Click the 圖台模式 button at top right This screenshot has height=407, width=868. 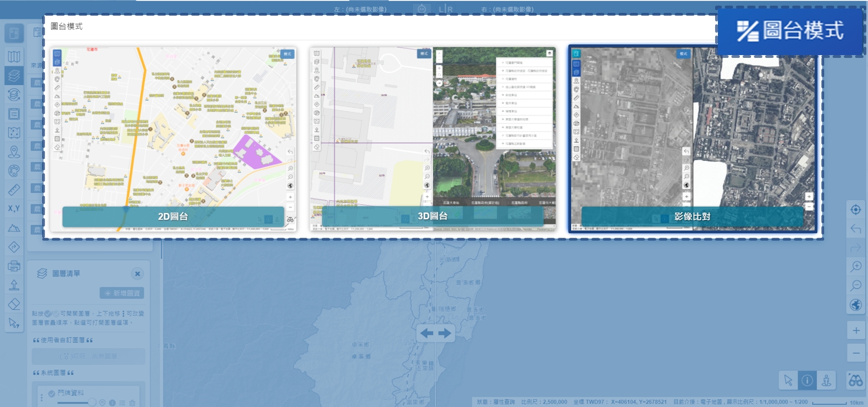point(790,31)
